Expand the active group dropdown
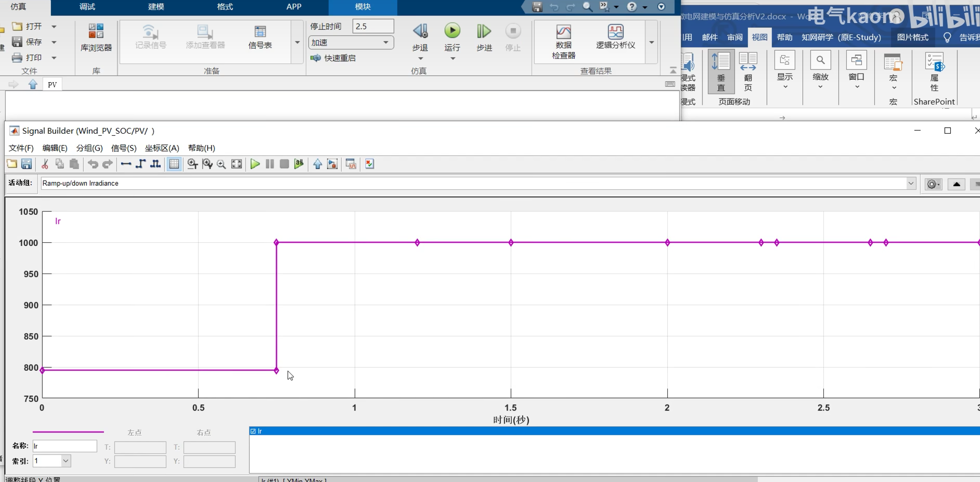Screen dimensions: 980x482 910,183
